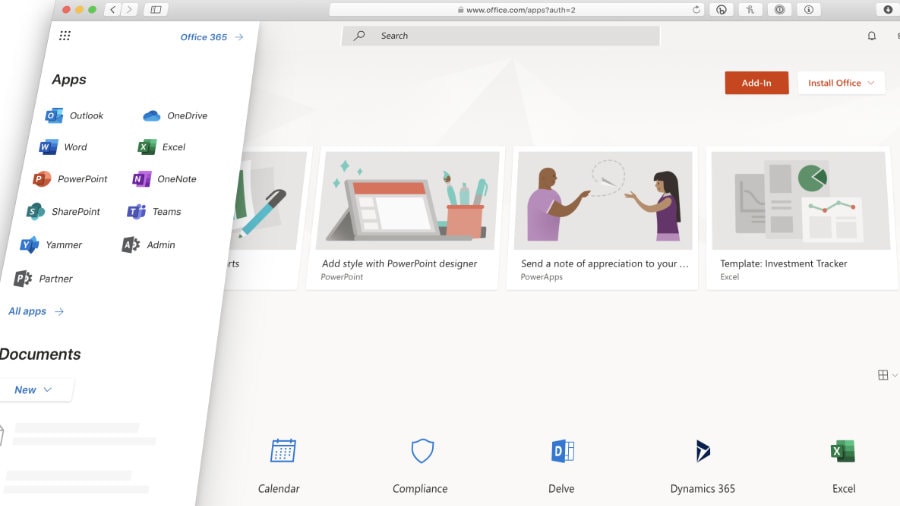900x506 pixels.
Task: Go back with Safari back button
Action: [112, 10]
